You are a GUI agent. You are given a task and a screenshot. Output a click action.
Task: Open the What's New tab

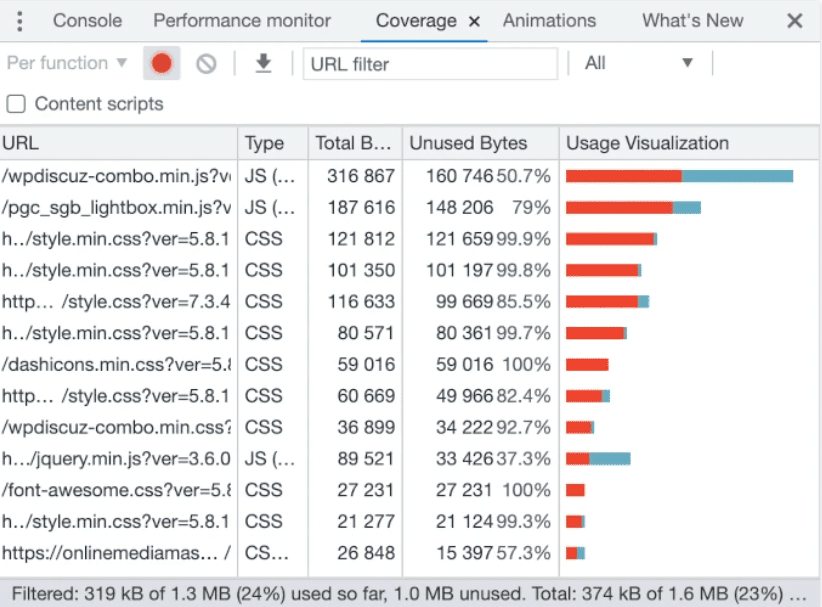point(692,21)
